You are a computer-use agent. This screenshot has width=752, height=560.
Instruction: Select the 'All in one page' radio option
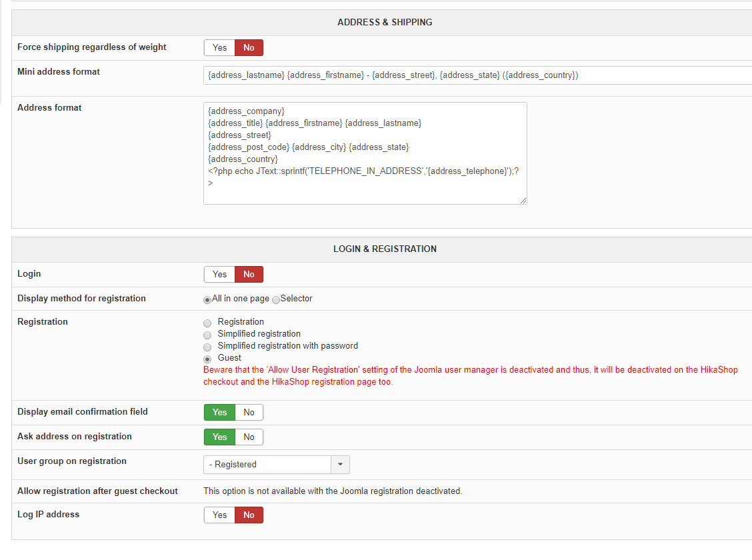click(x=207, y=299)
